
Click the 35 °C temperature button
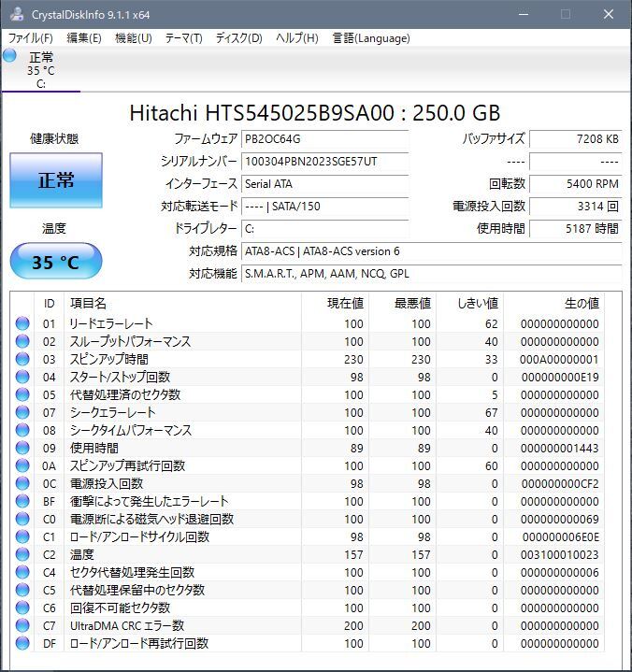[56, 262]
